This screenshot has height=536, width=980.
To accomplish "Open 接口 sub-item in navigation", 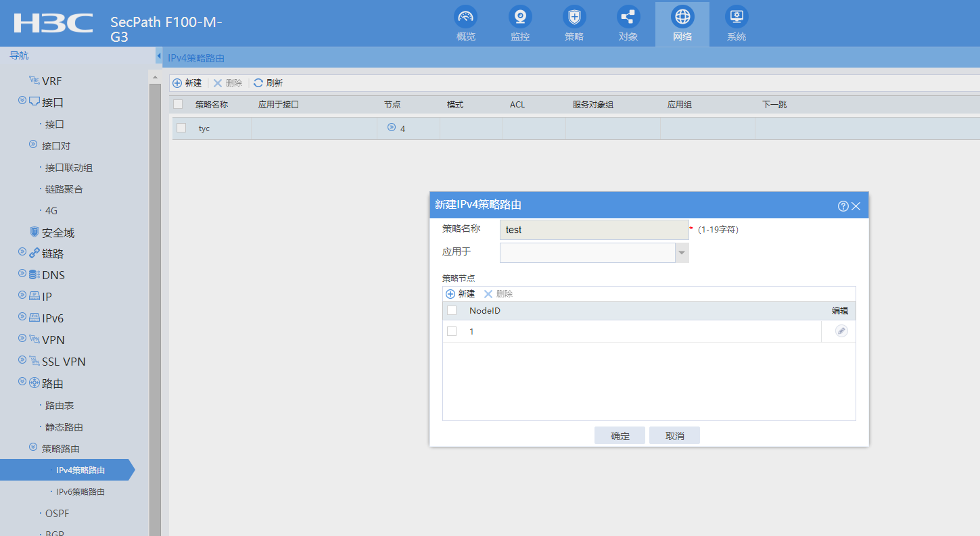I will click(55, 124).
